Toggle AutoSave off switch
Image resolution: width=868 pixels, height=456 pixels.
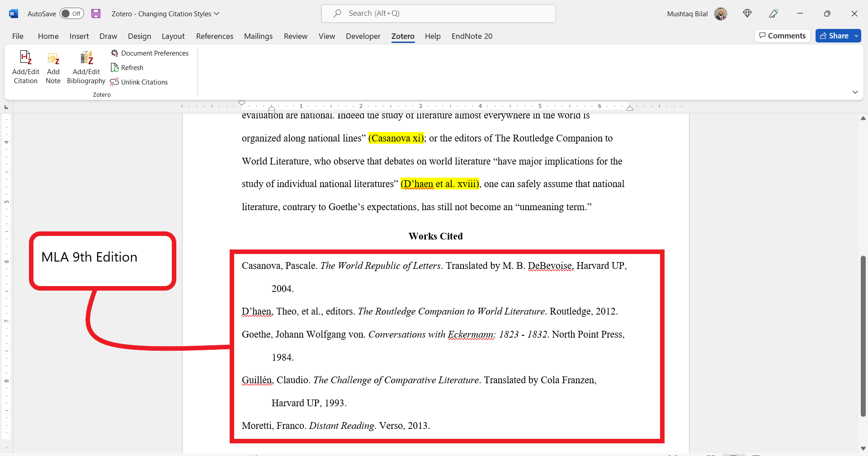pos(71,14)
